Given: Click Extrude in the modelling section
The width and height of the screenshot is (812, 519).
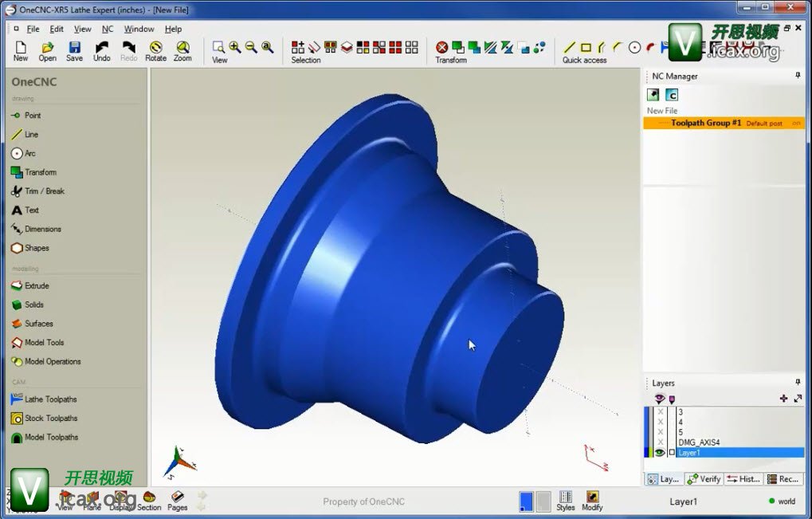Looking at the screenshot, I should [30, 286].
